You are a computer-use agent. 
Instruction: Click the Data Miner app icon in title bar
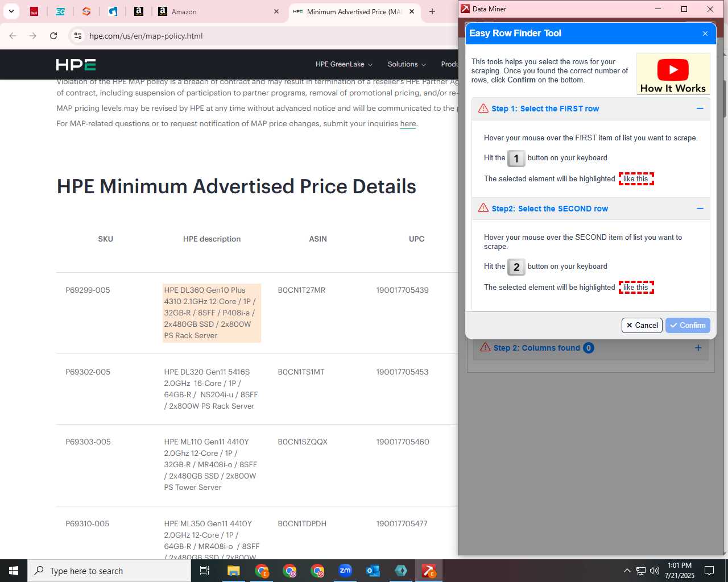pyautogui.click(x=465, y=9)
